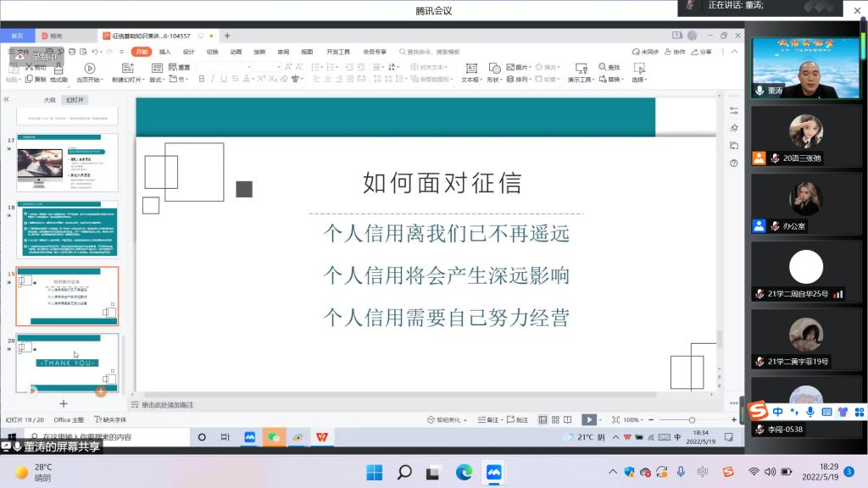
Task: Click the clear formatting eraser icon
Action: pos(284,79)
